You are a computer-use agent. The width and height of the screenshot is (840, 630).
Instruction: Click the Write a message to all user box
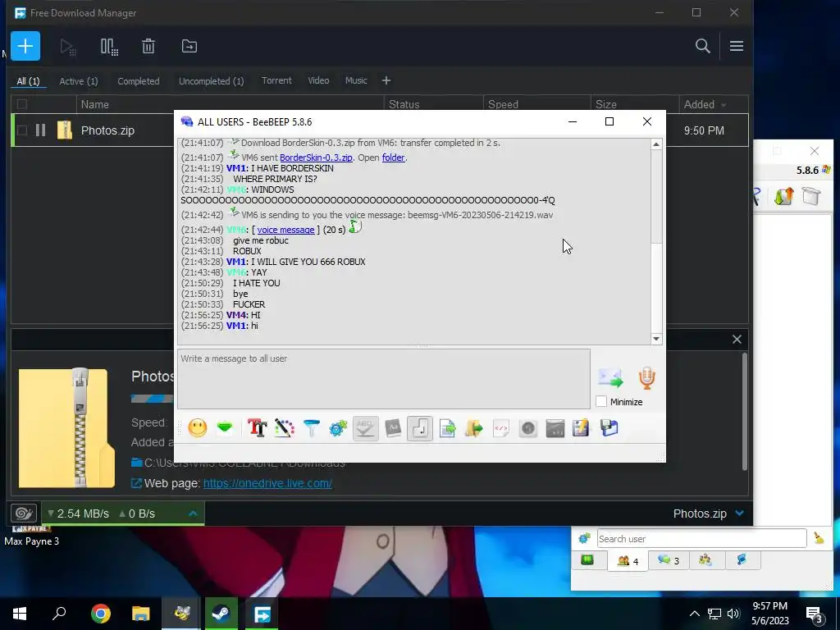coord(384,379)
